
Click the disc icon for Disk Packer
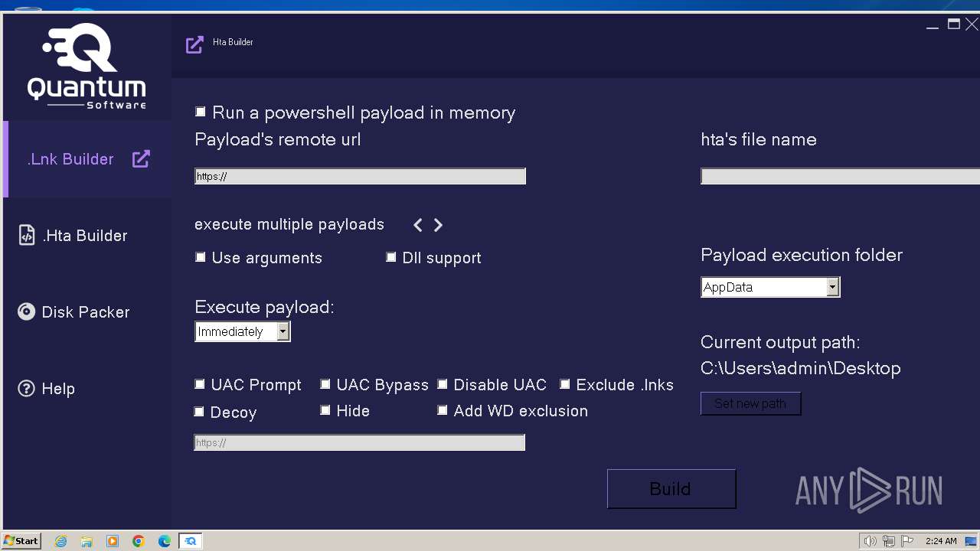27,311
